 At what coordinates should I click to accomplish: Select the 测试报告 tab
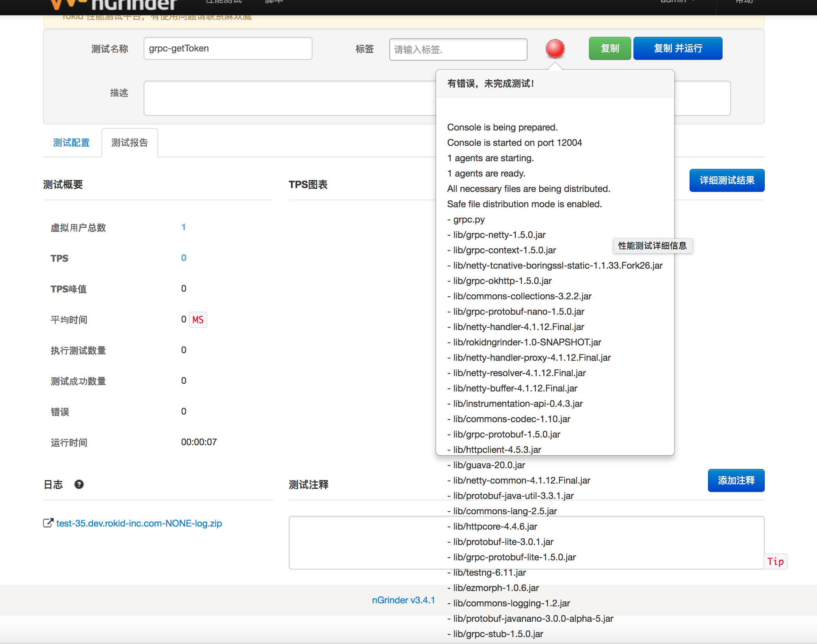coord(130,143)
